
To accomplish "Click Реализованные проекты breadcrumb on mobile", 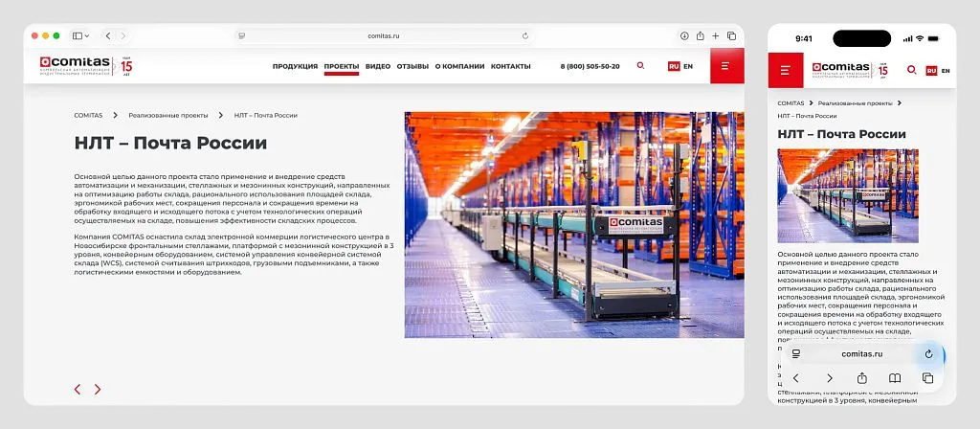I will 855,102.
